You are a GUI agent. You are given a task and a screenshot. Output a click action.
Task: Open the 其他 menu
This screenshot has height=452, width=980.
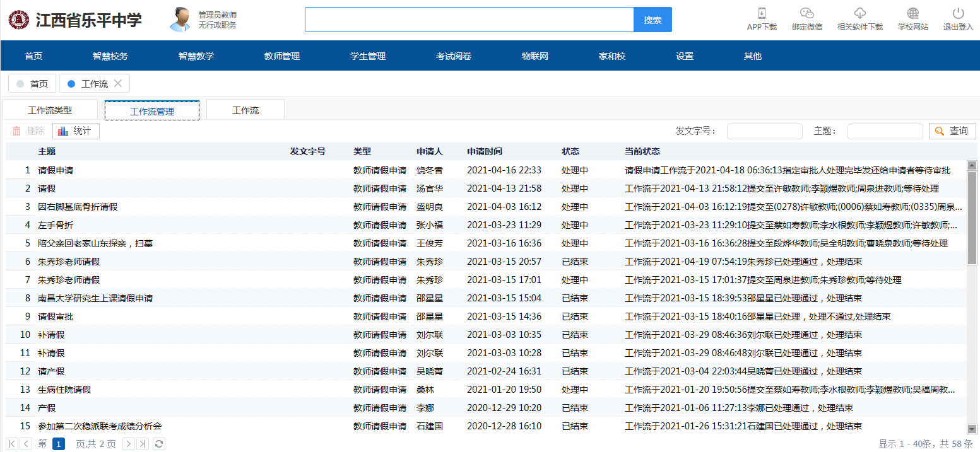753,56
